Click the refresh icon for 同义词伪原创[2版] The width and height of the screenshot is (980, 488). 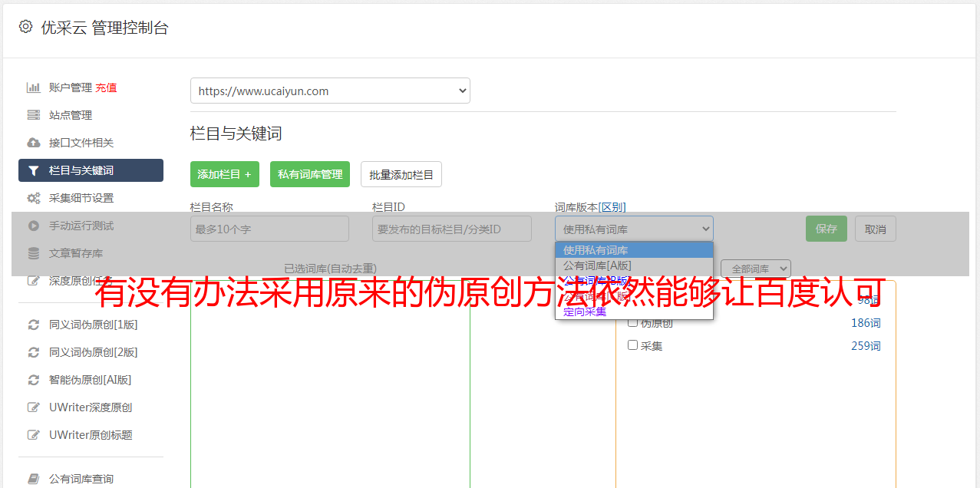coord(33,352)
